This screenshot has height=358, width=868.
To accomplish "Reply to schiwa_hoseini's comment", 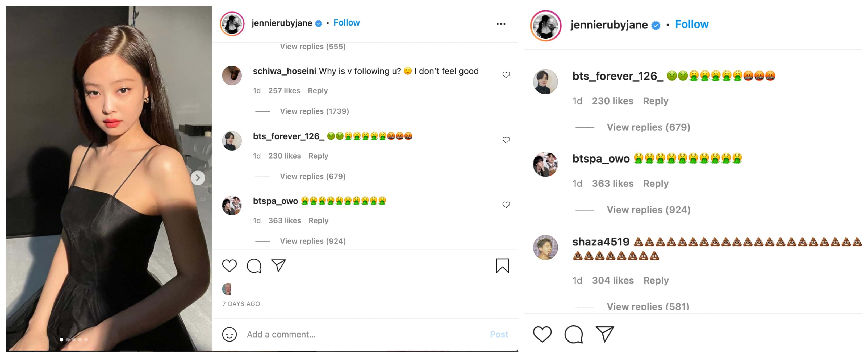I will coord(318,91).
